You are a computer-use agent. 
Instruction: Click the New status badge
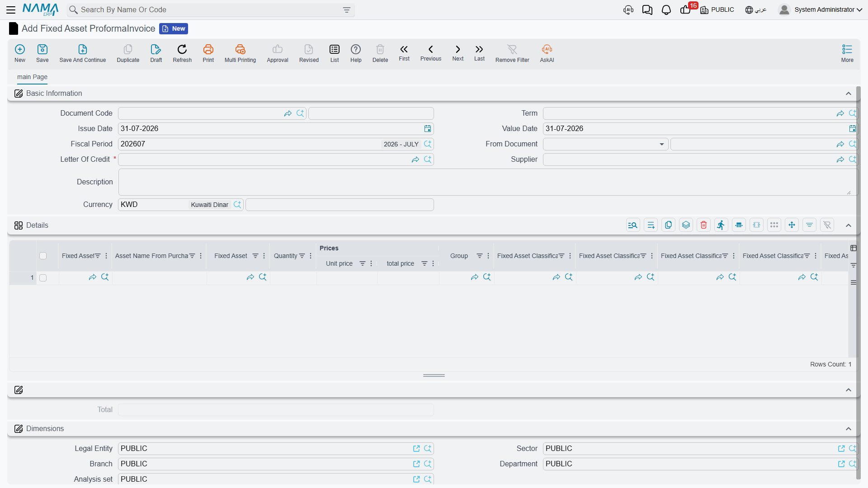coord(174,28)
